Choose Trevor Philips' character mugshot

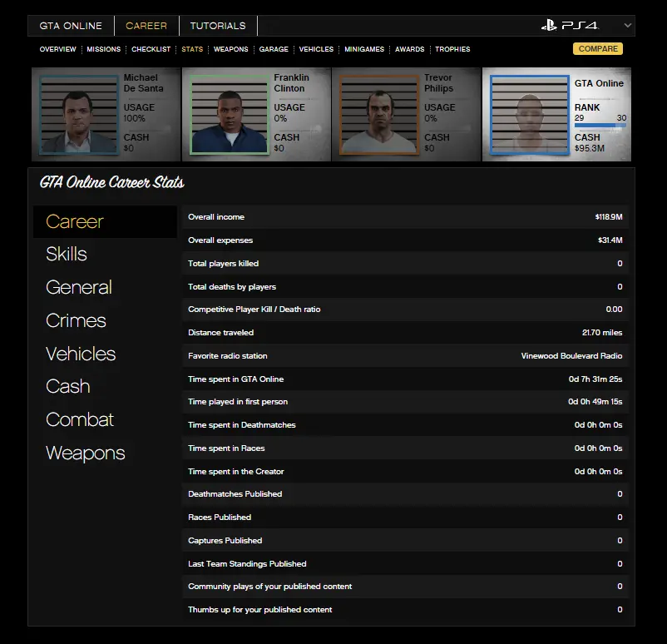[378, 115]
